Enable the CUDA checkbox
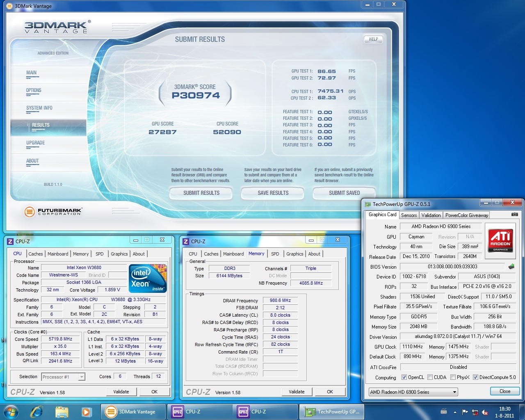525x420 pixels. coord(430,377)
